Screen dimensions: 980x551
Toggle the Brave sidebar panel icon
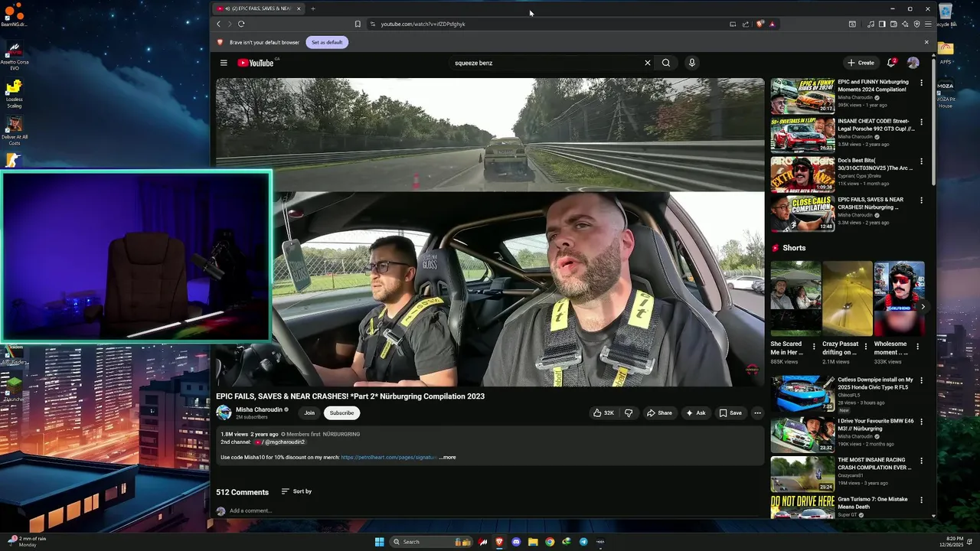[x=882, y=24]
